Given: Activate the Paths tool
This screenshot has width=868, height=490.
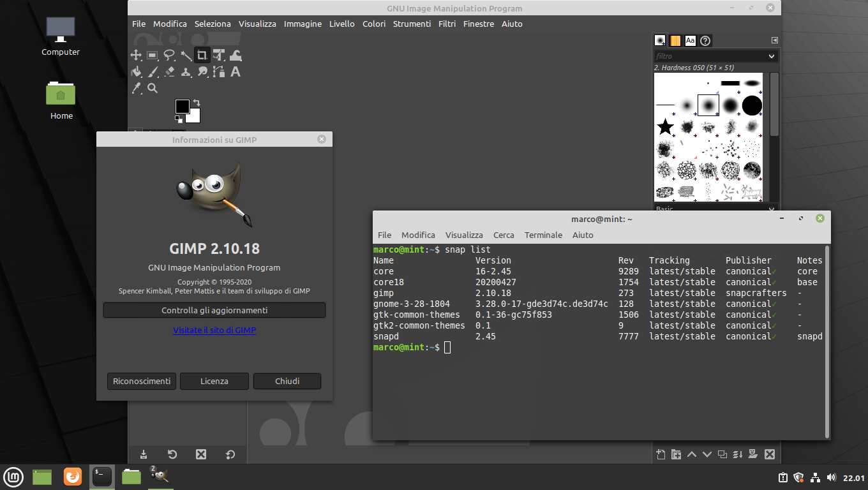Looking at the screenshot, I should pyautogui.click(x=219, y=71).
